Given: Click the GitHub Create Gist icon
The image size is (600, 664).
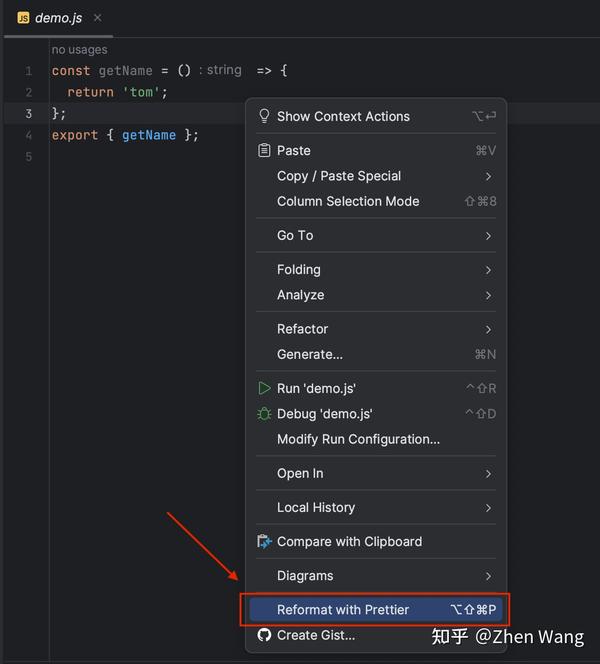Looking at the screenshot, I should coord(264,635).
